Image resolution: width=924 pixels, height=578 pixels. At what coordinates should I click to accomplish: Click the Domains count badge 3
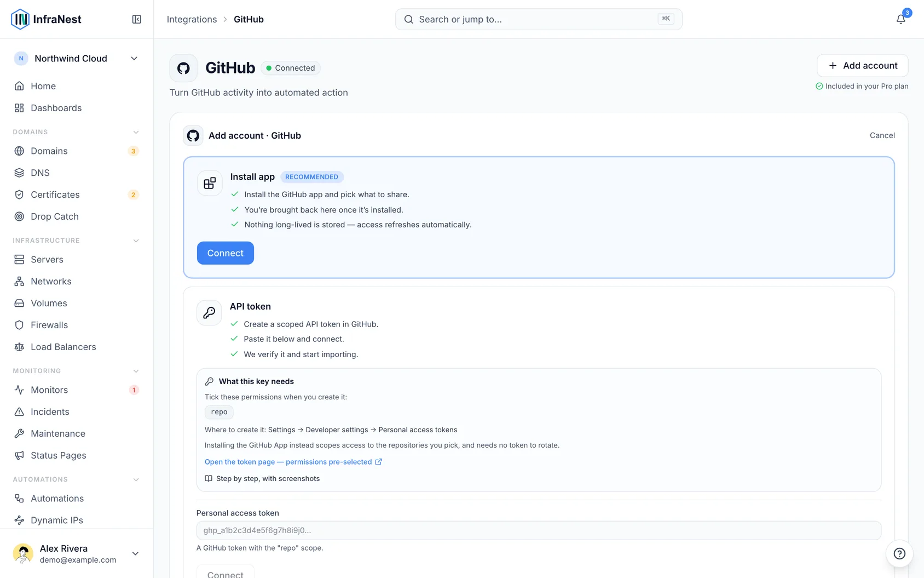(133, 151)
